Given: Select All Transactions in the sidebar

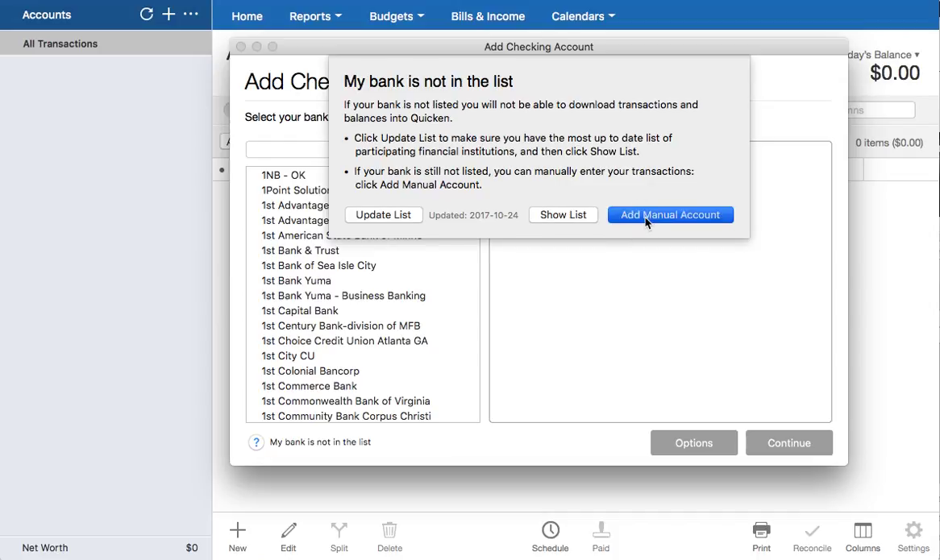Looking at the screenshot, I should [x=106, y=44].
